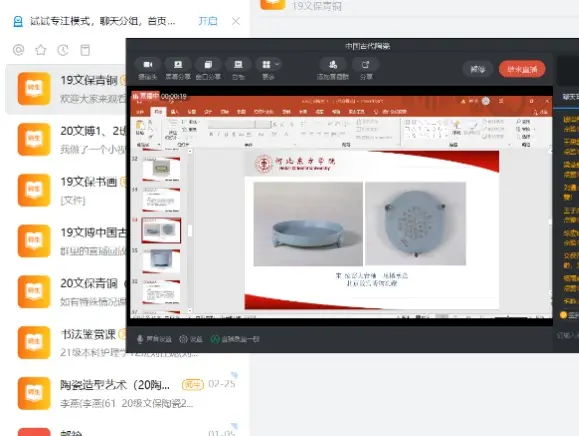Open the archive box filter icon
Screen dimensions: 579x436
85,50
